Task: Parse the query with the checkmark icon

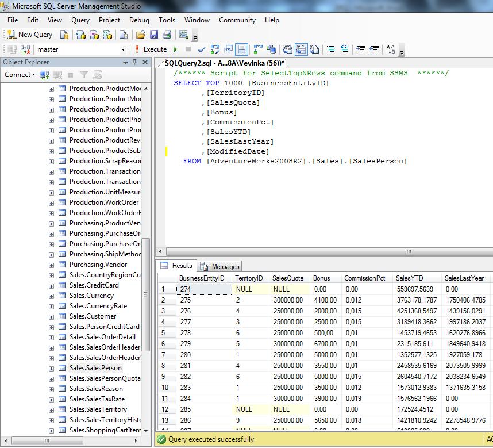Action: pyautogui.click(x=202, y=49)
